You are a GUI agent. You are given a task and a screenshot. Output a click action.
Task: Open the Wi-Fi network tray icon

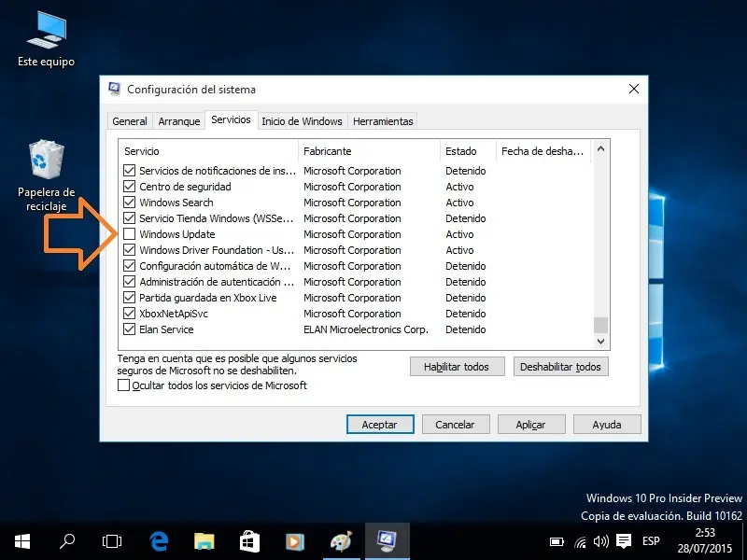coord(580,541)
